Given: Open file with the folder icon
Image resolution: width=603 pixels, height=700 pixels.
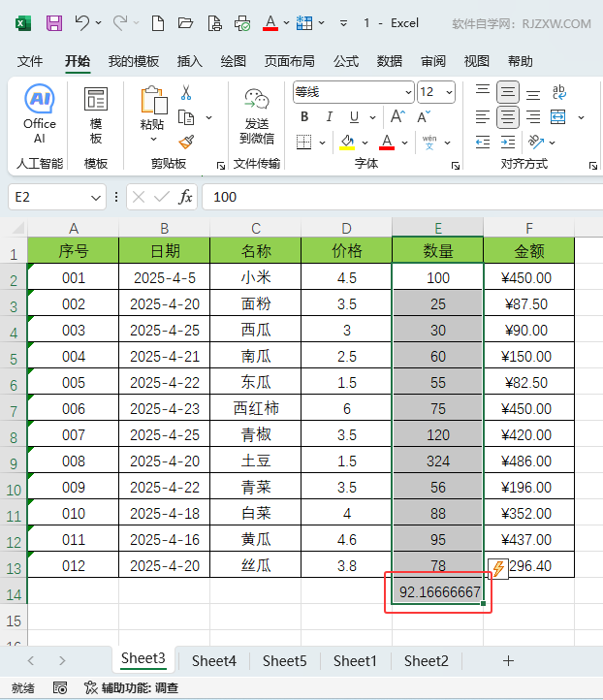Looking at the screenshot, I should click(x=185, y=22).
